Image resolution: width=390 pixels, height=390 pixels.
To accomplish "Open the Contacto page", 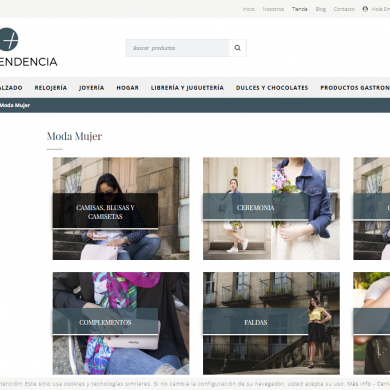I will point(344,9).
